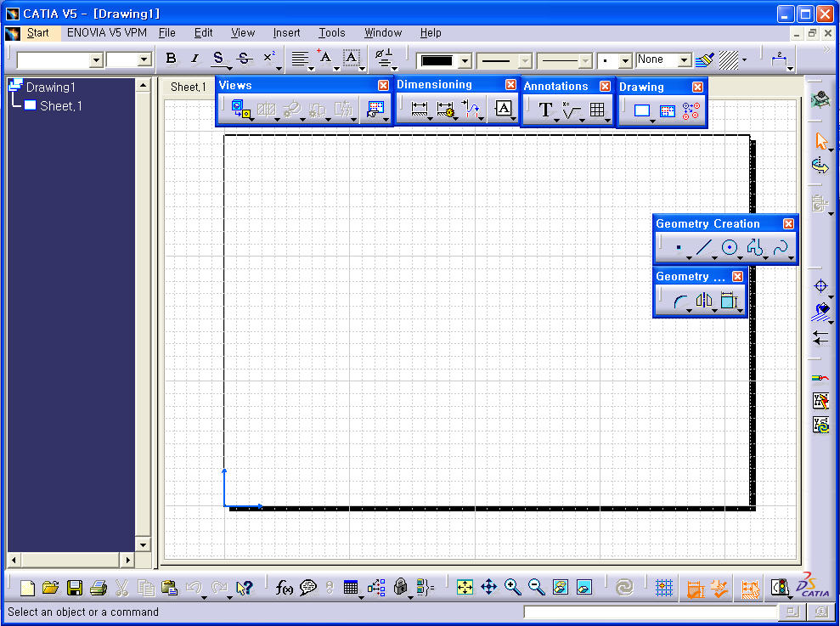Create a New Sheet from Drawing toolbar
This screenshot has width=840, height=626.
pyautogui.click(x=642, y=110)
